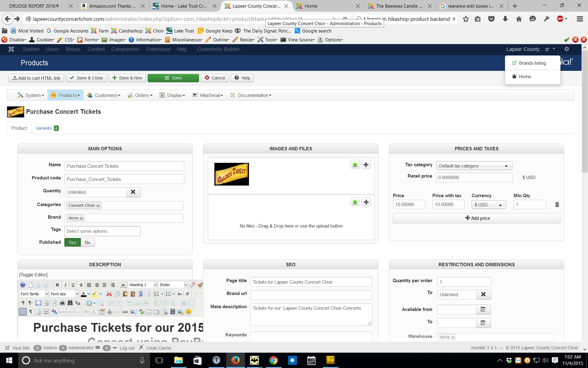
Task: Click the Save & Close button
Action: (x=86, y=78)
